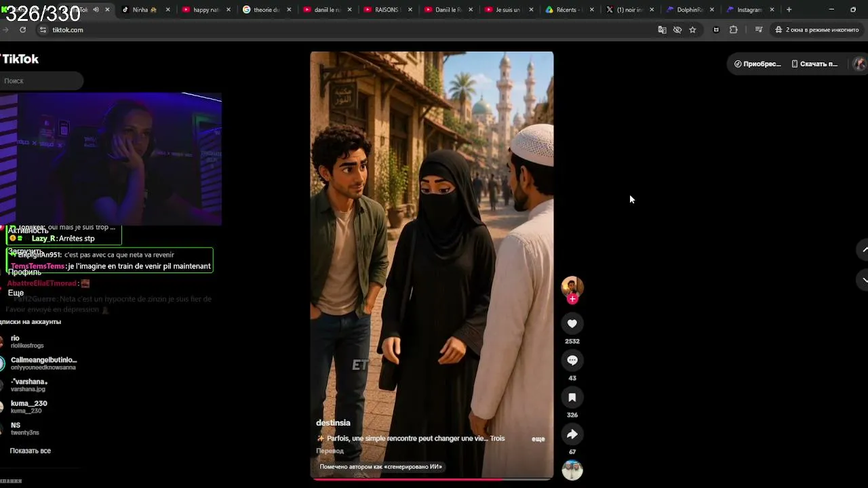Reload the page with the refresh icon
Image resolution: width=868 pixels, height=488 pixels.
[22, 30]
